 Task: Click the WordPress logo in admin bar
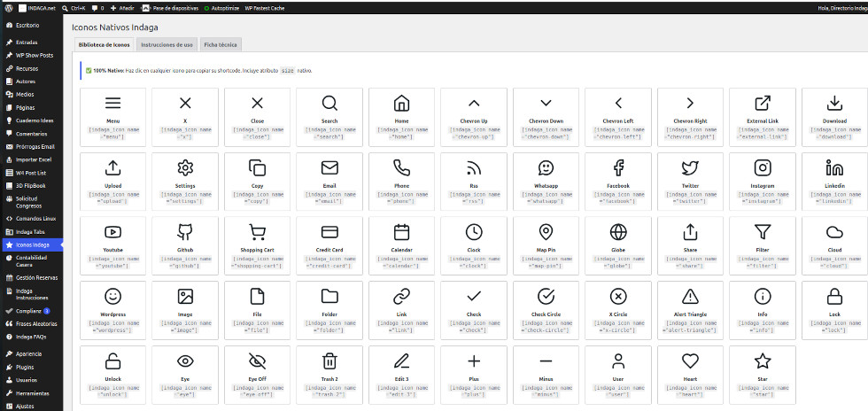[x=8, y=8]
